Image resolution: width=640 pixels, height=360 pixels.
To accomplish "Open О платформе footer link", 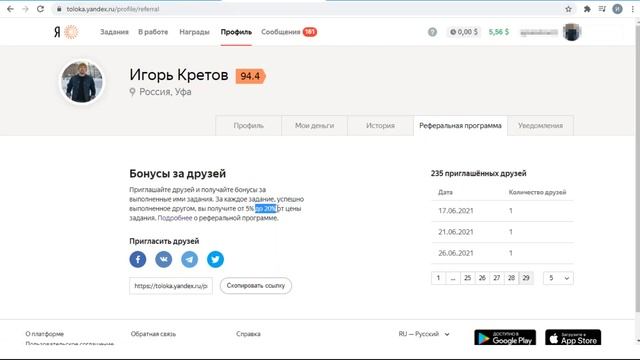I will coord(44,334).
